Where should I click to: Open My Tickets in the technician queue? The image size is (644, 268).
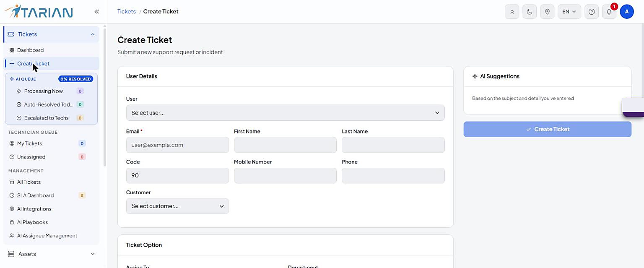(51, 143)
